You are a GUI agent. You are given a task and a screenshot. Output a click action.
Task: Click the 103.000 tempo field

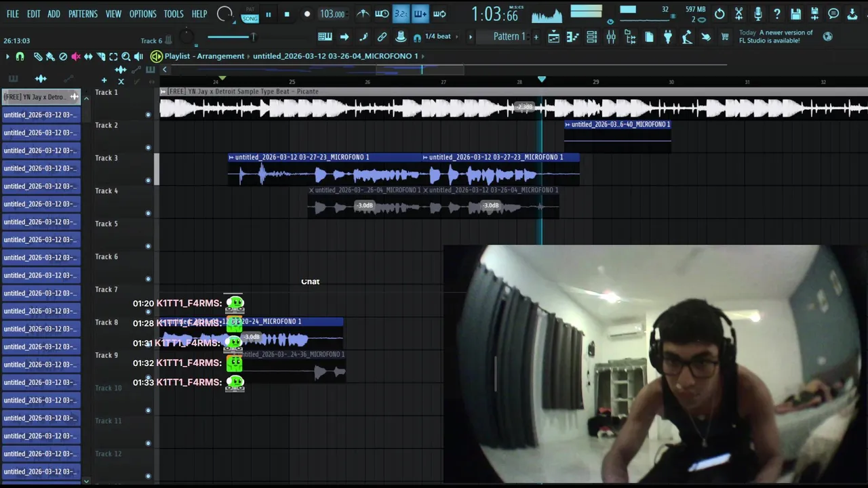[x=333, y=14]
